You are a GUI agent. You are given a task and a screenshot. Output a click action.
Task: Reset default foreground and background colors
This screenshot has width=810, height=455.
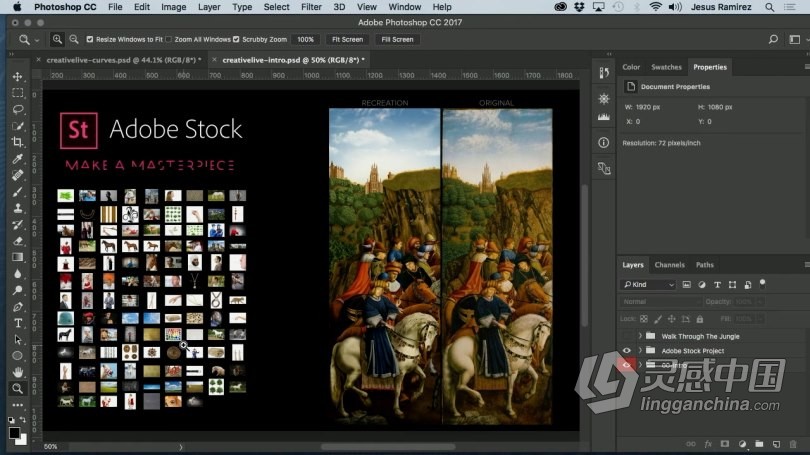11,420
